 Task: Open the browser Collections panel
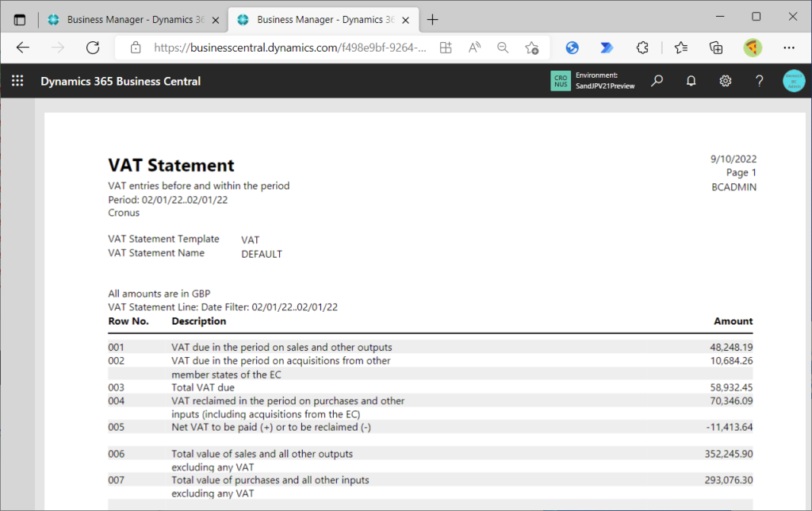716,48
